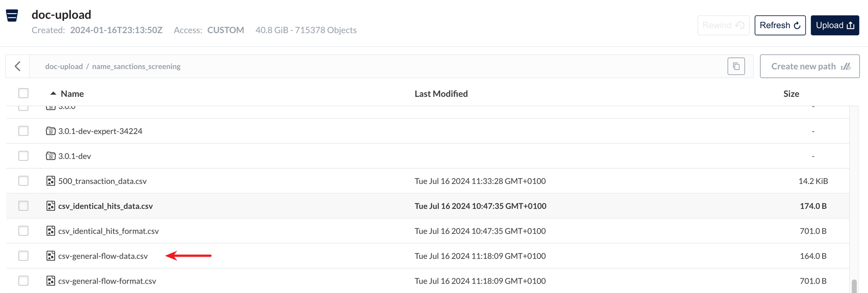
Task: Select the checkbox for 3.0.1-dev folder
Action: pyautogui.click(x=23, y=156)
